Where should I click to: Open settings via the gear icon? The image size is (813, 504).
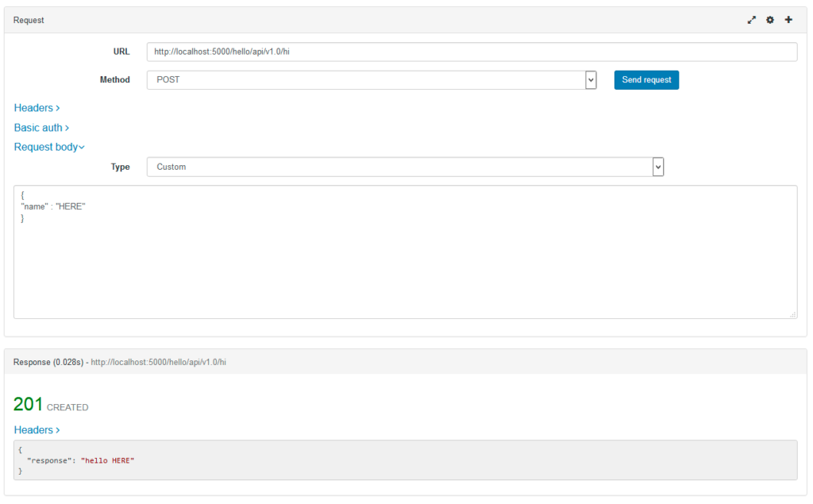pyautogui.click(x=769, y=20)
